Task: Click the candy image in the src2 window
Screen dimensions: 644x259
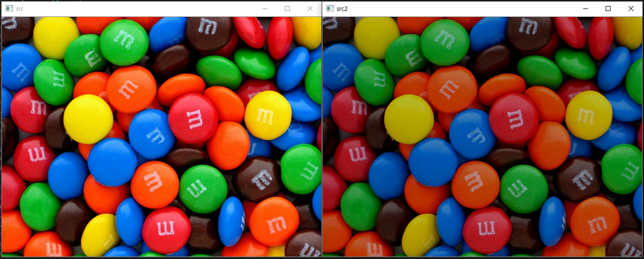Action: [x=482, y=137]
